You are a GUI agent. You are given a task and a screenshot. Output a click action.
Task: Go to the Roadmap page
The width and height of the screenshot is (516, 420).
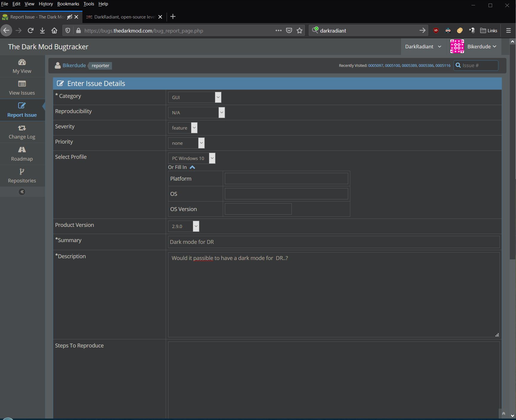pos(22,154)
